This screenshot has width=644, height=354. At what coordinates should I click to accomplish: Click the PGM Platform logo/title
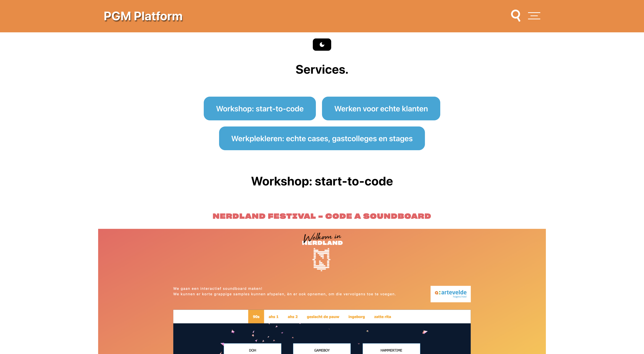[x=143, y=16]
